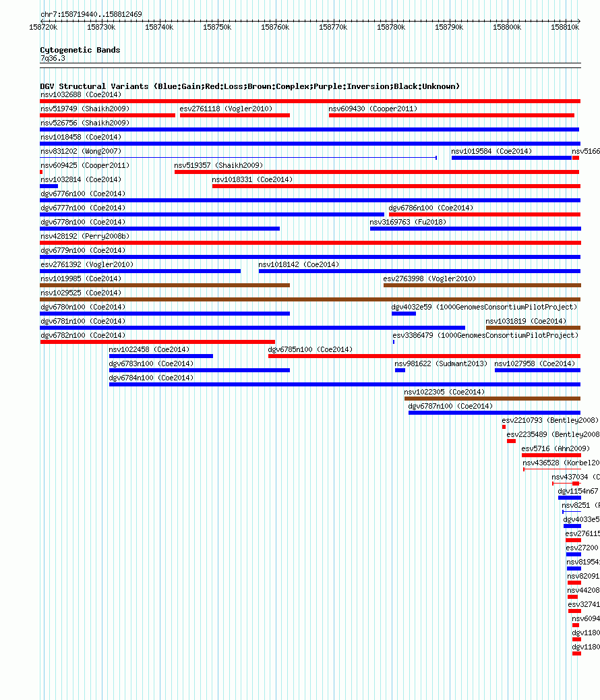This screenshot has width=600, height=700.
Task: Click nsv1018142 (Coe2014) label
Action: [x=299, y=265]
